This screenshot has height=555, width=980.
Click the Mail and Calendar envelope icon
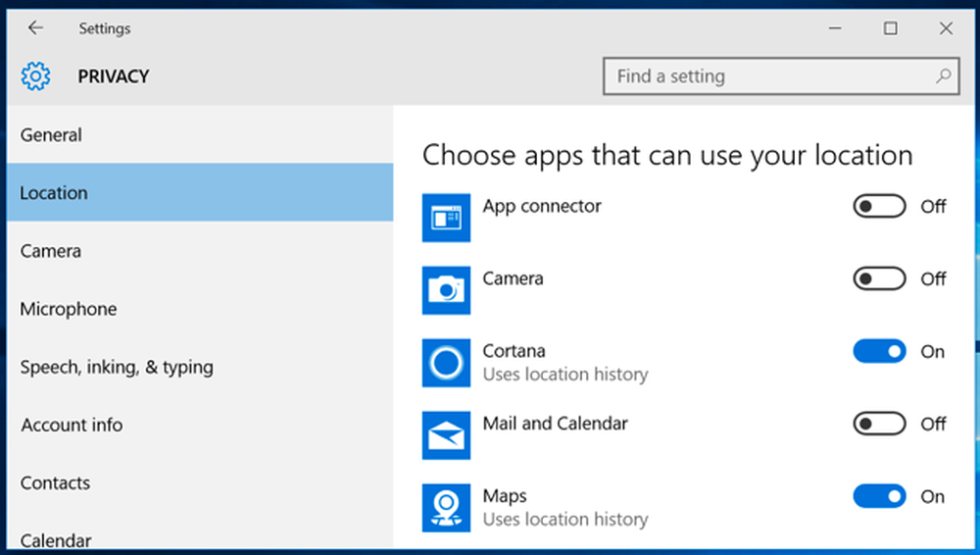click(x=446, y=435)
